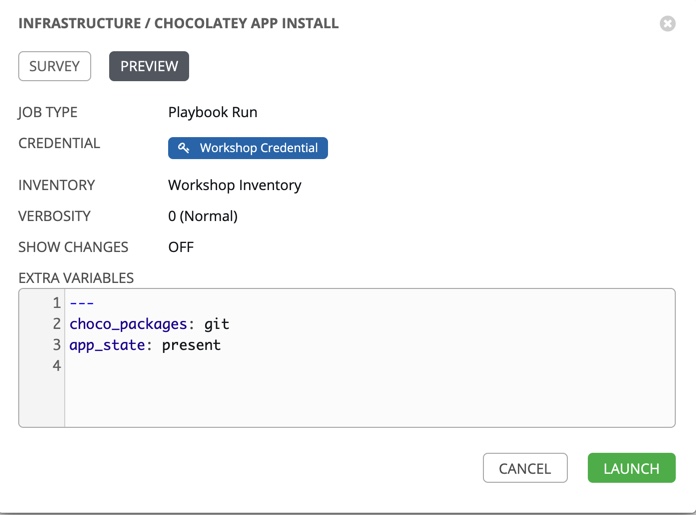This screenshot has width=696, height=515.
Task: Click the Playbook Run job type value
Action: click(x=212, y=112)
